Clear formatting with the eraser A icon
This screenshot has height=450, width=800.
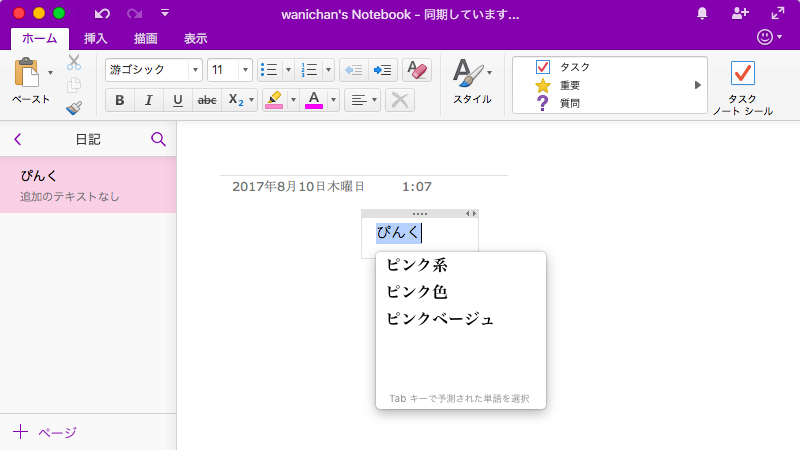coord(417,70)
